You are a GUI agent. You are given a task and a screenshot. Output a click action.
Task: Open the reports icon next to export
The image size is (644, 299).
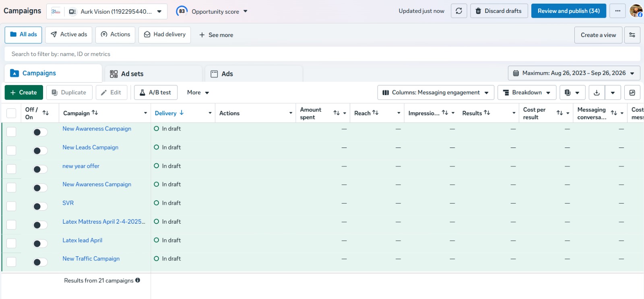632,93
